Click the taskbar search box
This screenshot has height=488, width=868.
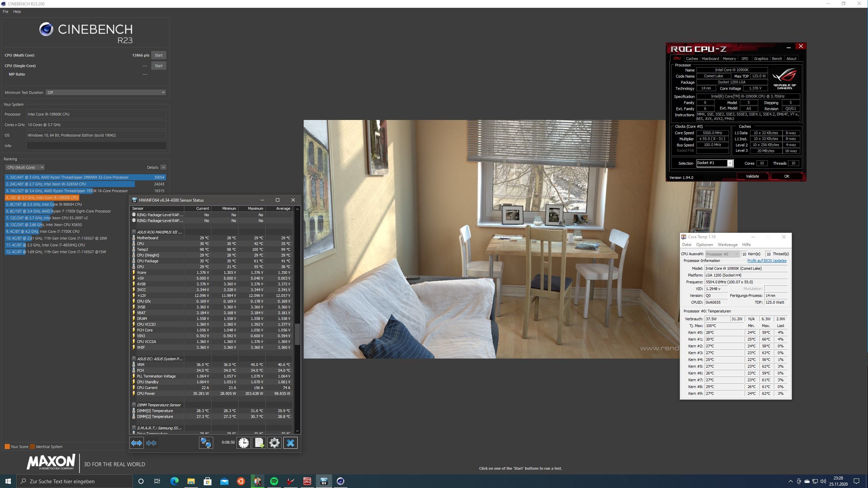75,481
